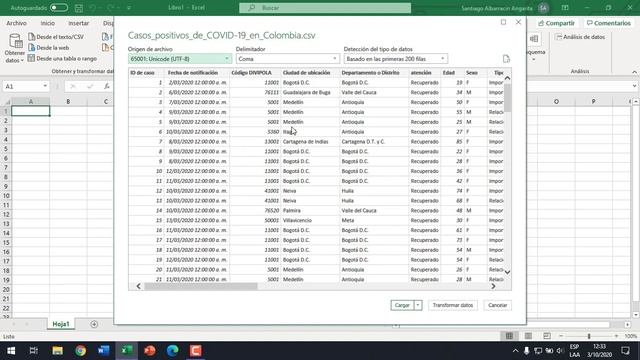This screenshot has height=360, width=640.
Task: Toggle the Autoguardado switch
Action: click(59, 8)
